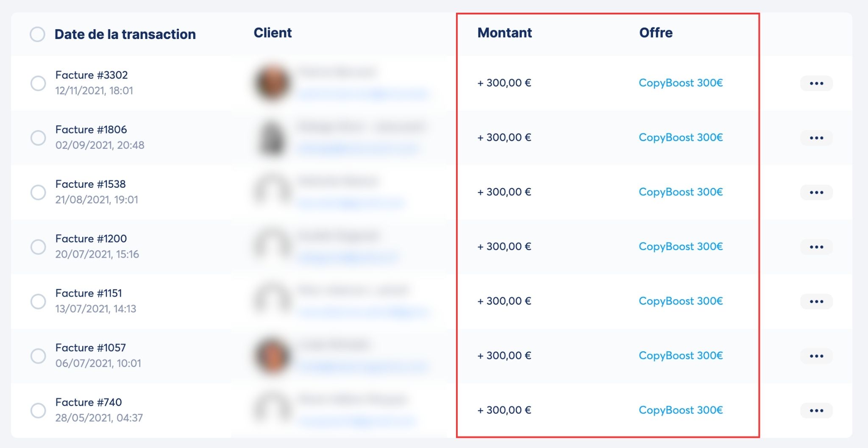Click the + 300,00 € amount for Facture #1806
This screenshot has width=868, height=448.
[504, 137]
